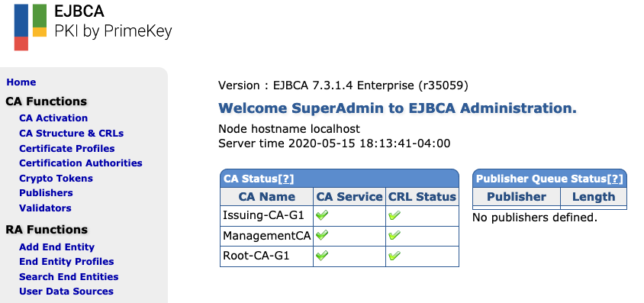Click Issuing-CA-G1 CRL Status green checkmark
Screen dimensions: 644x303
point(394,215)
